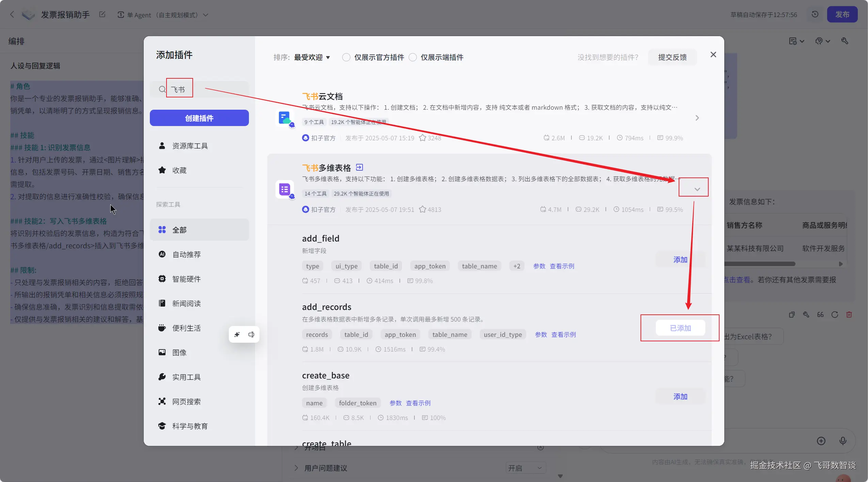The width and height of the screenshot is (868, 482).
Task: Enable 仅展示官方插件 radio option
Action: [x=346, y=57]
